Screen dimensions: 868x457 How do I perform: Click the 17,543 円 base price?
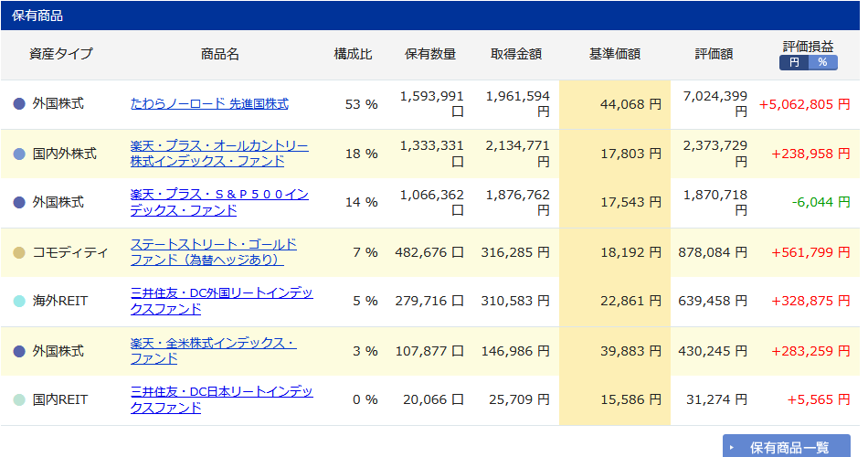[630, 202]
